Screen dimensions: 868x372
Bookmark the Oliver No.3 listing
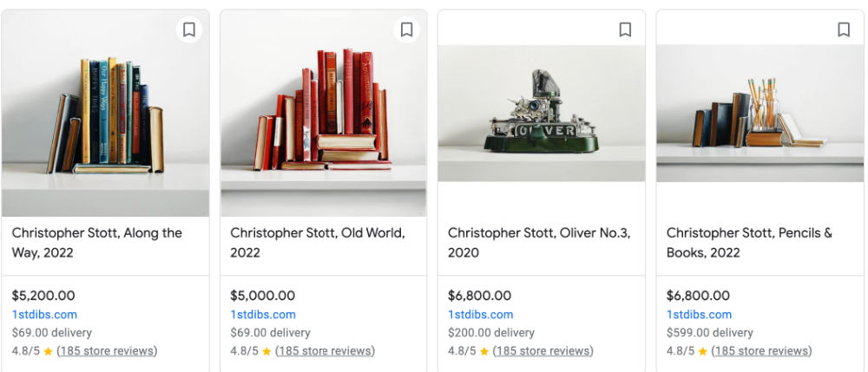(625, 30)
